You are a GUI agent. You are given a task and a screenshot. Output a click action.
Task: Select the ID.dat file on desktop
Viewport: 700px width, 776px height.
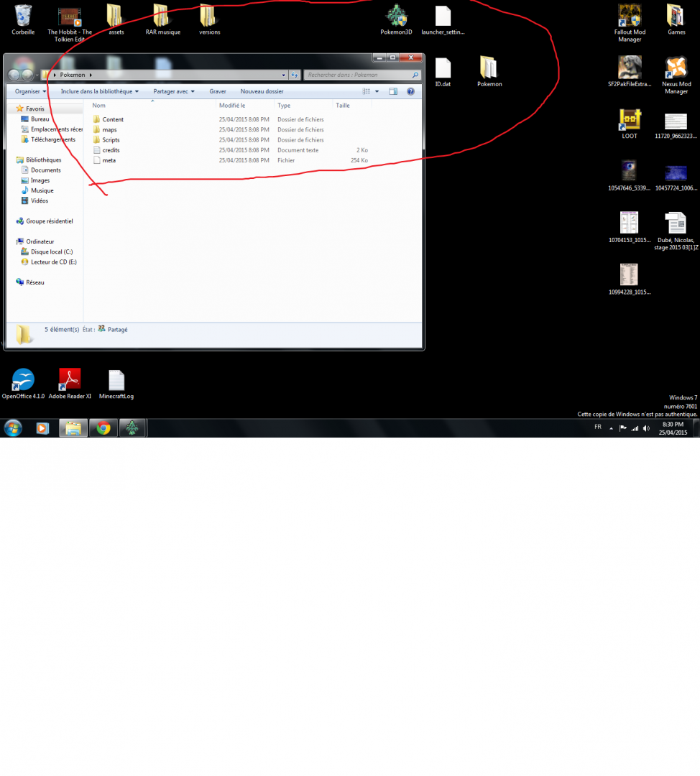click(443, 73)
